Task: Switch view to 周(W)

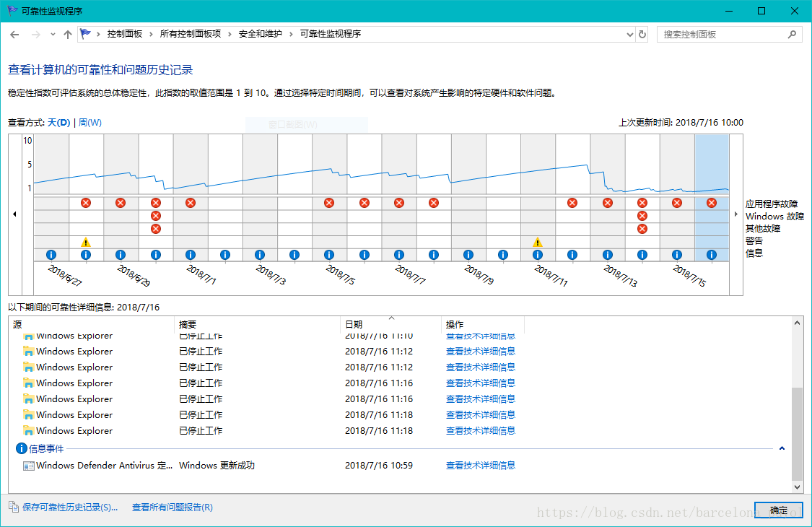Action: [90, 123]
